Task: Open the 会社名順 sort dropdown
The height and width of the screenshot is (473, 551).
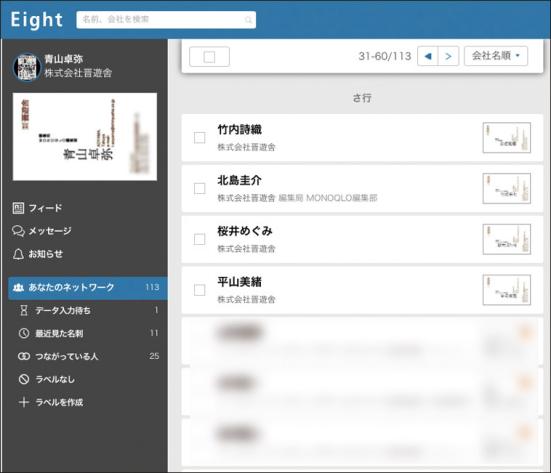Action: point(495,56)
